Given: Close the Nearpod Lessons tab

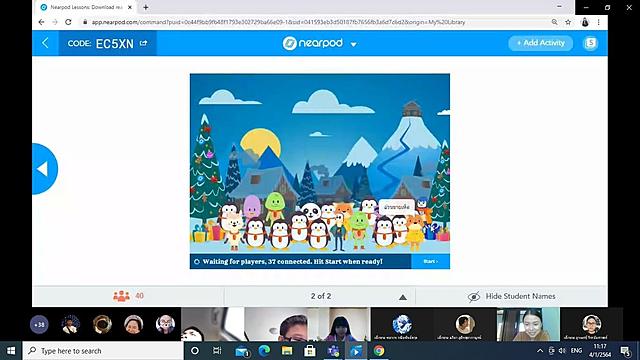Looking at the screenshot, I should pyautogui.click(x=130, y=7).
